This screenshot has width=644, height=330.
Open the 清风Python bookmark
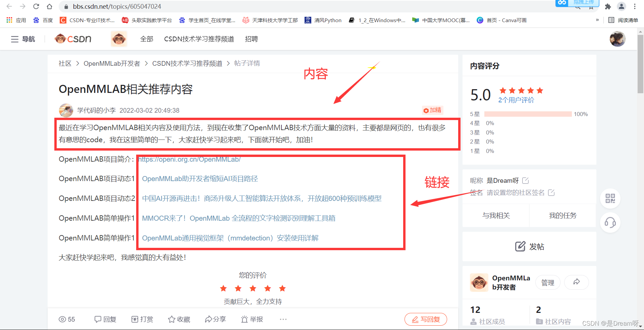(x=323, y=20)
